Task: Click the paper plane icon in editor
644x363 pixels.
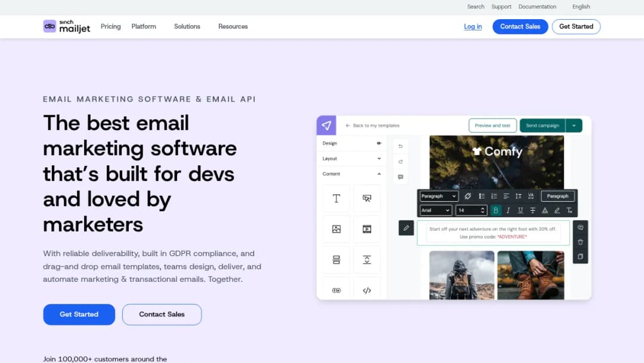Action: pyautogui.click(x=327, y=125)
